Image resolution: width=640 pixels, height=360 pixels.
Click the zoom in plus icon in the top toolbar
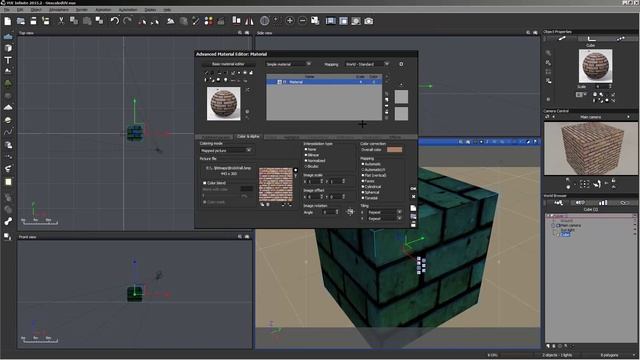(290, 21)
